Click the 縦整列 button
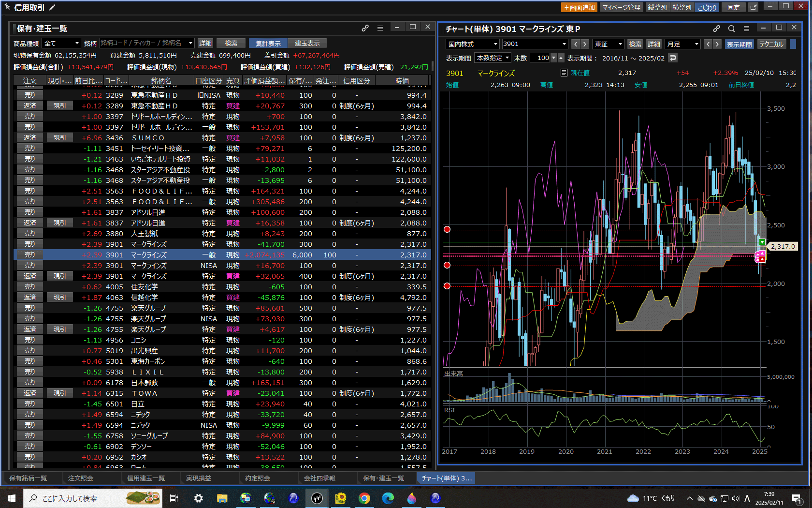The width and height of the screenshot is (812, 508). tap(657, 7)
